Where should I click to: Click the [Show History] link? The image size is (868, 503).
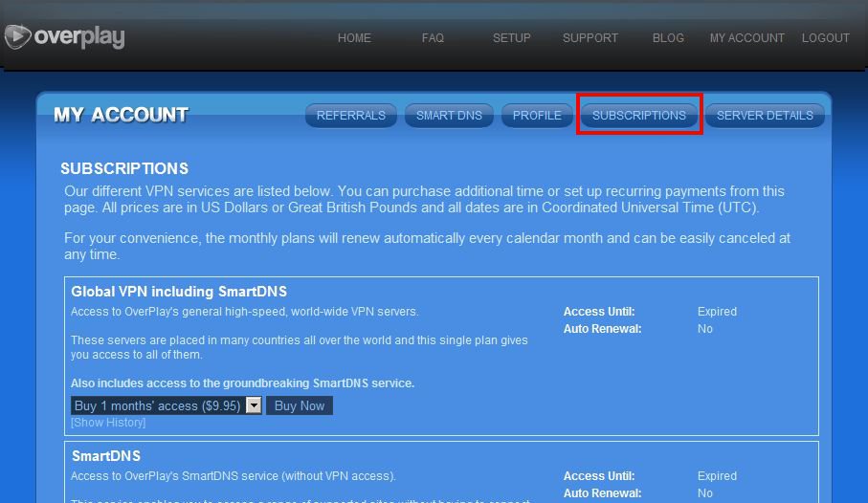108,423
